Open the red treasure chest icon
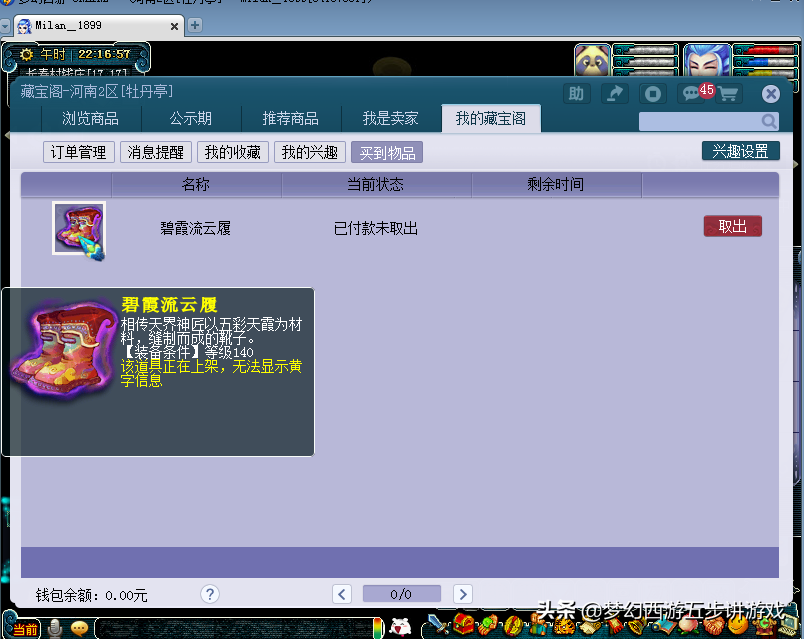804x639 pixels. 464,624
